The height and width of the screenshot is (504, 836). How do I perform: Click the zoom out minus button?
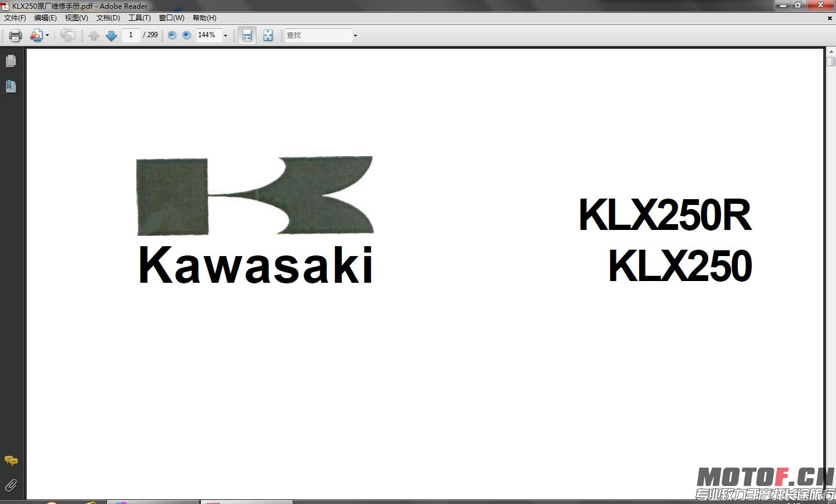(x=172, y=35)
